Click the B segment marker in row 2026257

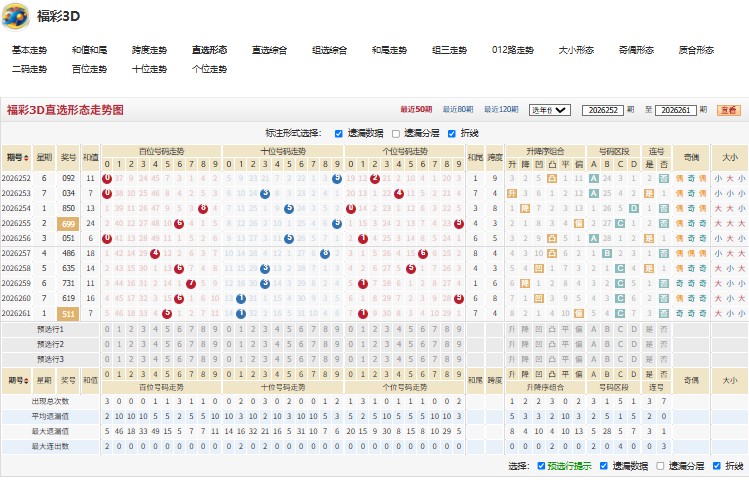click(607, 254)
